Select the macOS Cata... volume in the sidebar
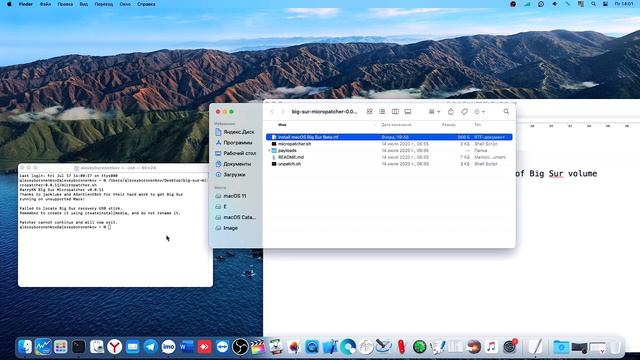The height and width of the screenshot is (360, 640). pyautogui.click(x=236, y=217)
